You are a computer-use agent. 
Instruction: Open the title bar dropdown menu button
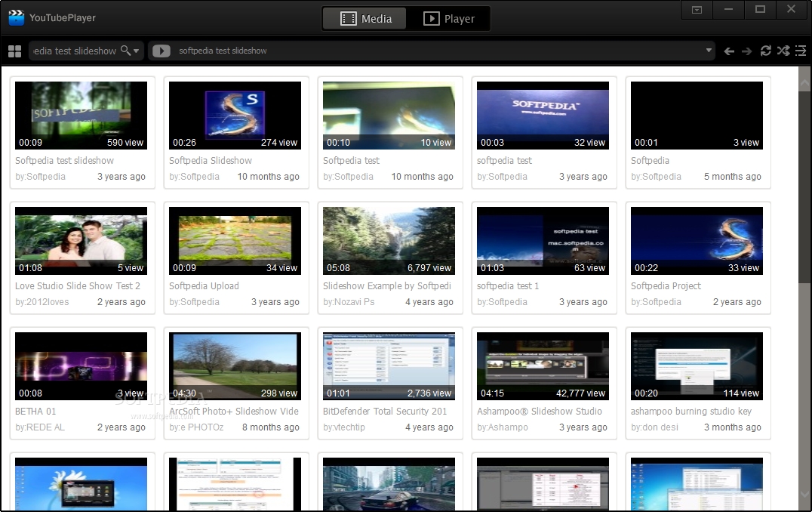(x=697, y=9)
